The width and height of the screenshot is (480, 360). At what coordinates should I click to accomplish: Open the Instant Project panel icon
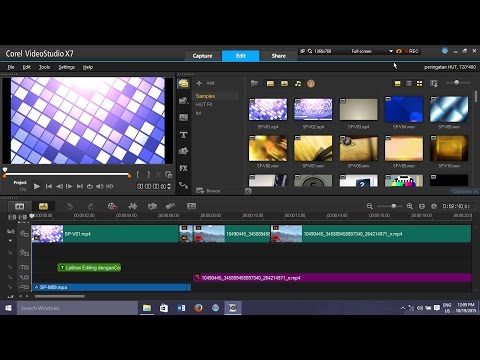click(x=184, y=100)
